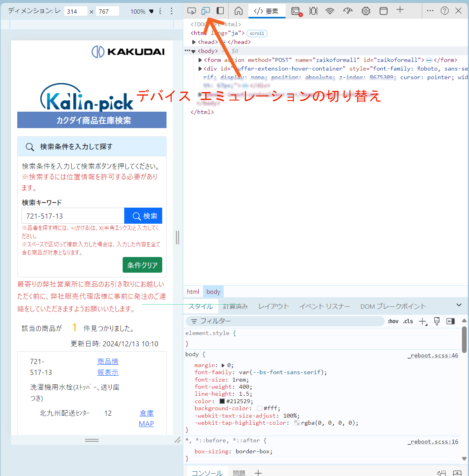Select the inspect element picker icon
The image size is (469, 476).
(191, 11)
